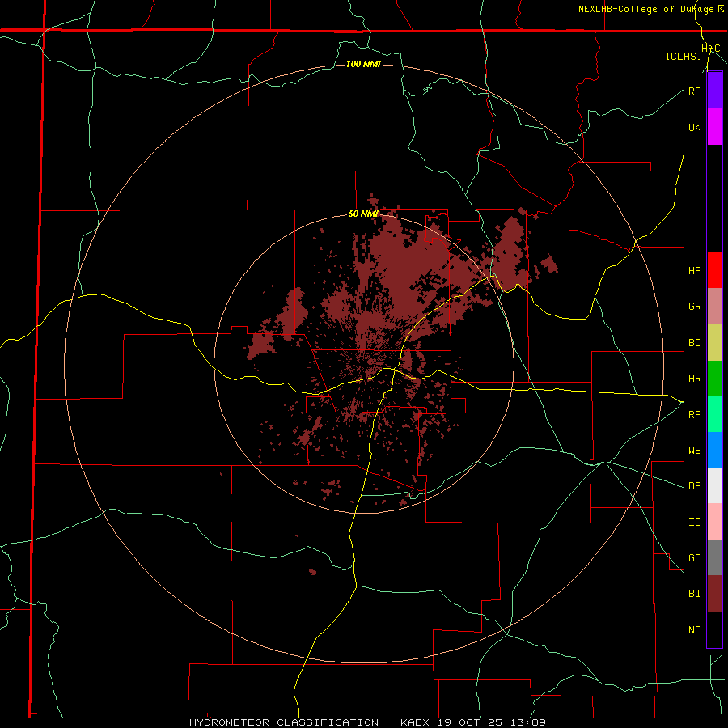Click the RA light-green legend swatch

pyautogui.click(x=714, y=414)
